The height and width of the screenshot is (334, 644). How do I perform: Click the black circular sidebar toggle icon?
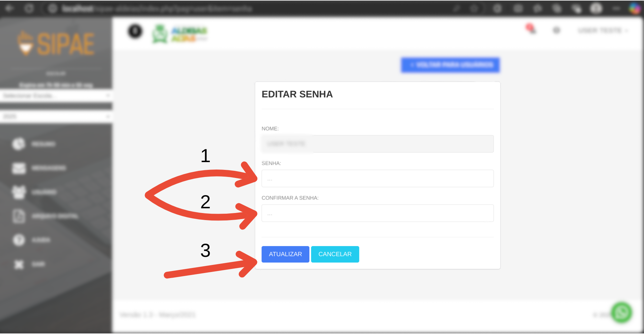tap(135, 31)
